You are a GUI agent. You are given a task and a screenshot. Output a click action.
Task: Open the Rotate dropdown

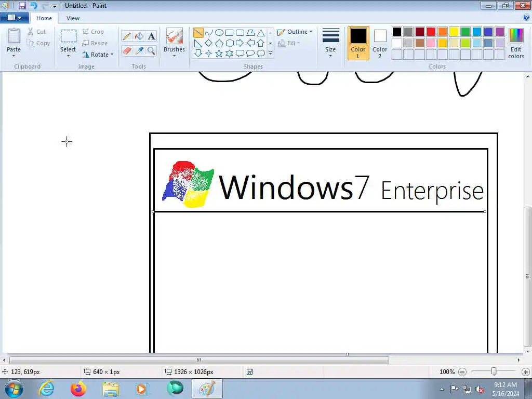tap(98, 55)
